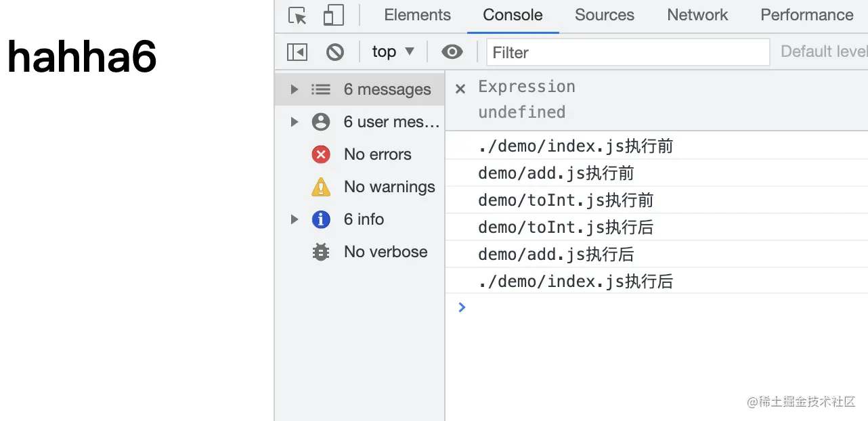Select the 'demo/add.js执行后' log line
The width and height of the screenshot is (868, 421).
pos(657,254)
